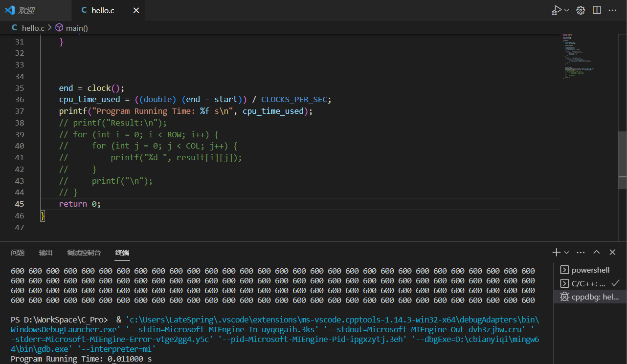Click the checkmark next to C/C++ terminal
Screen dimensions: 627x364
click(x=616, y=283)
